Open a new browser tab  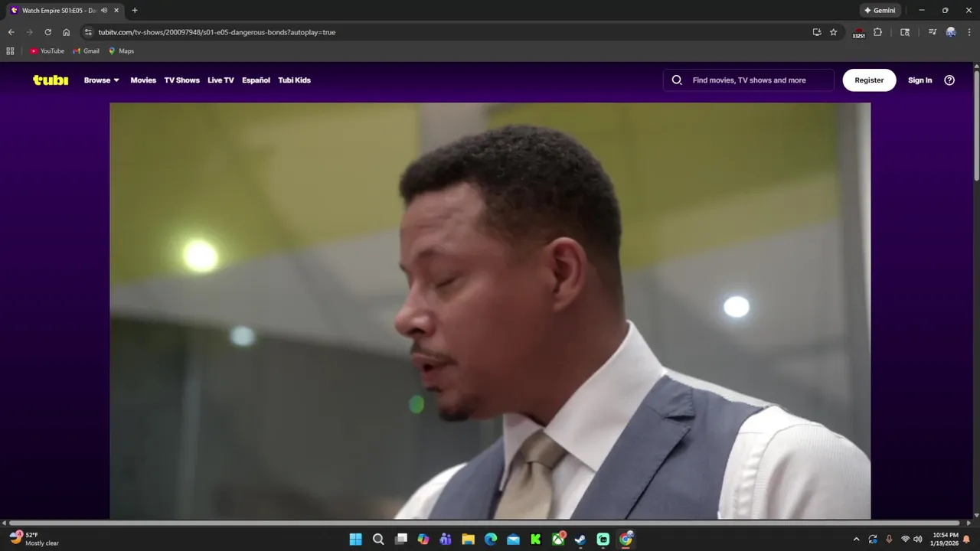[135, 11]
